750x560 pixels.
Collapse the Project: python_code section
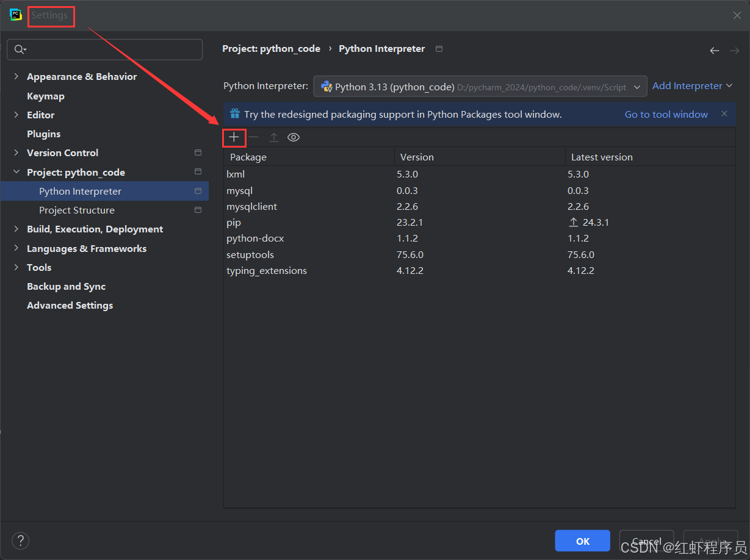tap(16, 172)
